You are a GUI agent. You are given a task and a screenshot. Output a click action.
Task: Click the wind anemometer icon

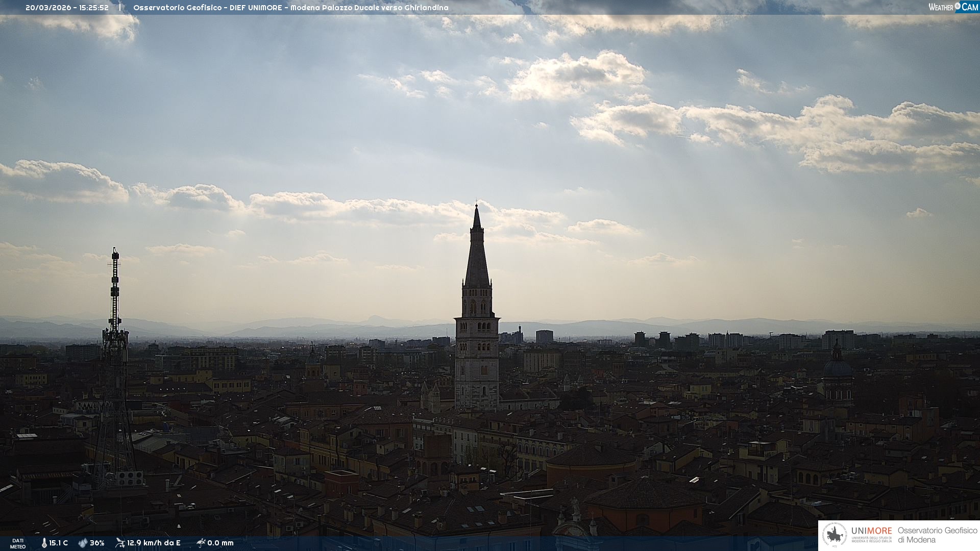click(x=120, y=543)
